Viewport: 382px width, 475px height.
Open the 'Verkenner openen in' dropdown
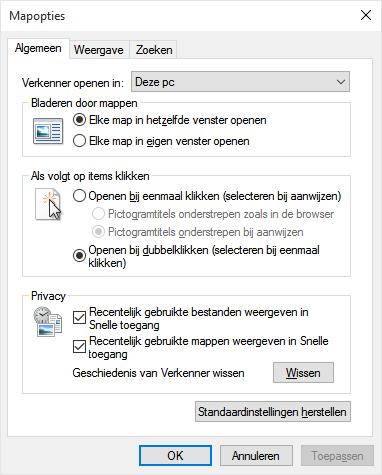pos(240,82)
